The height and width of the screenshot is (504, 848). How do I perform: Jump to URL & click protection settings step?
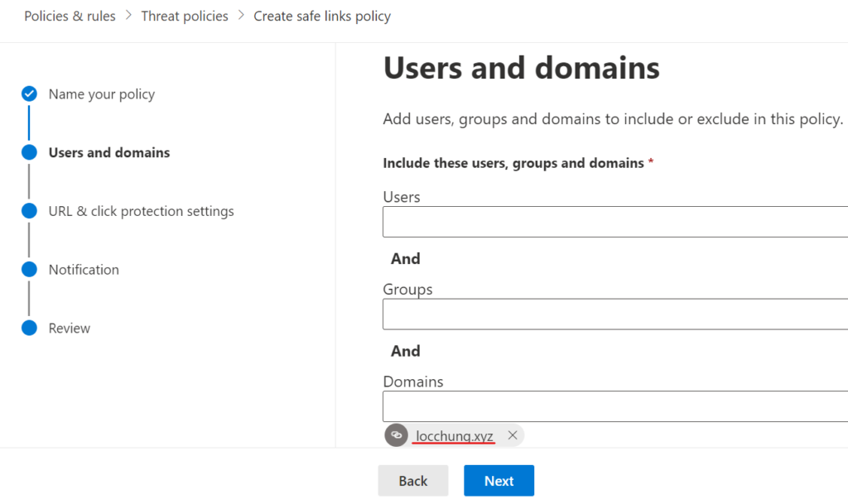coord(141,211)
